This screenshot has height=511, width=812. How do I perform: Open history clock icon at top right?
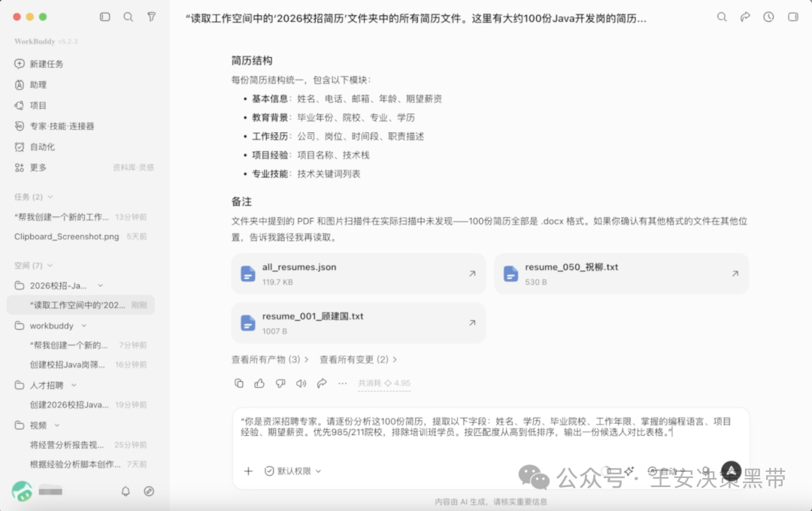tap(768, 17)
